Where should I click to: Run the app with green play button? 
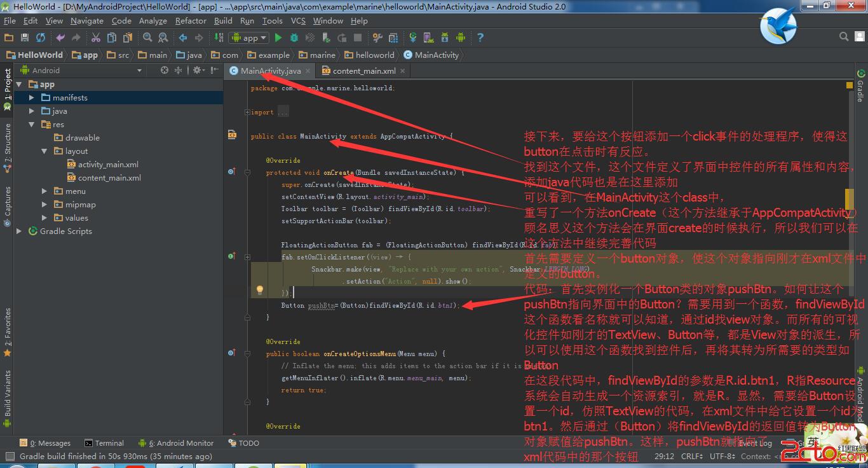pyautogui.click(x=278, y=38)
